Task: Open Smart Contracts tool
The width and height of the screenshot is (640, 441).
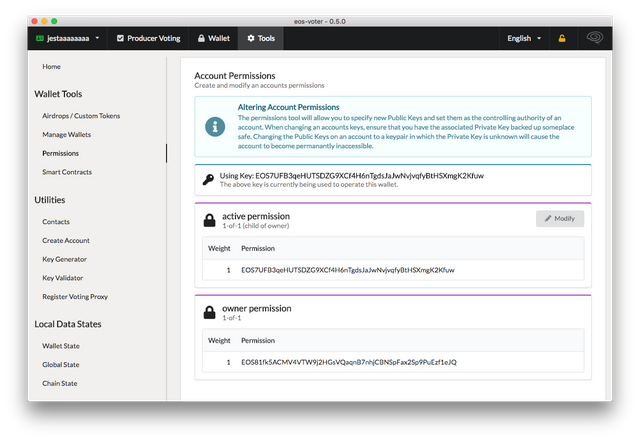Action: pyautogui.click(x=67, y=172)
